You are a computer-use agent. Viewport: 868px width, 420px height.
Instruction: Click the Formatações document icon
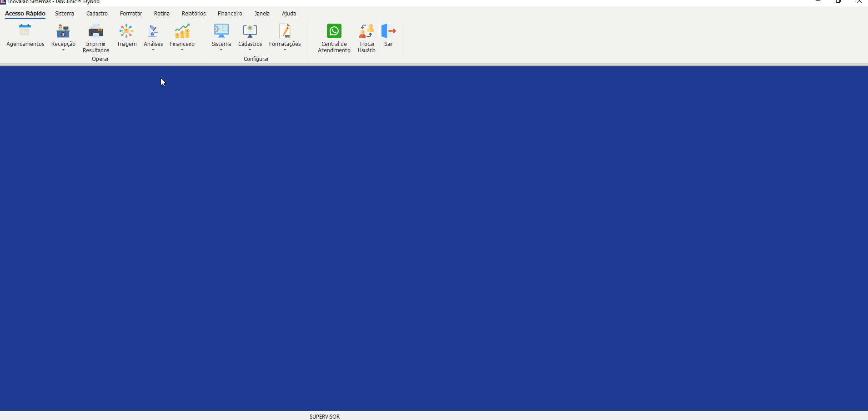(x=285, y=31)
